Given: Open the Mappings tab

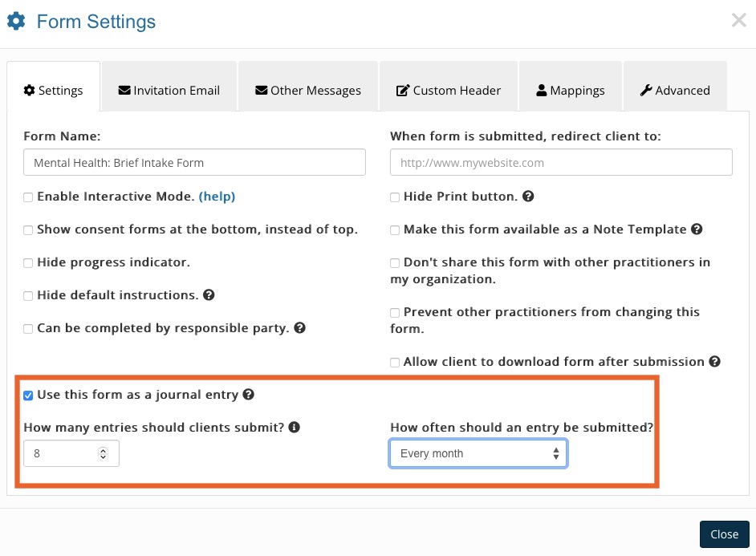Looking at the screenshot, I should point(571,91).
